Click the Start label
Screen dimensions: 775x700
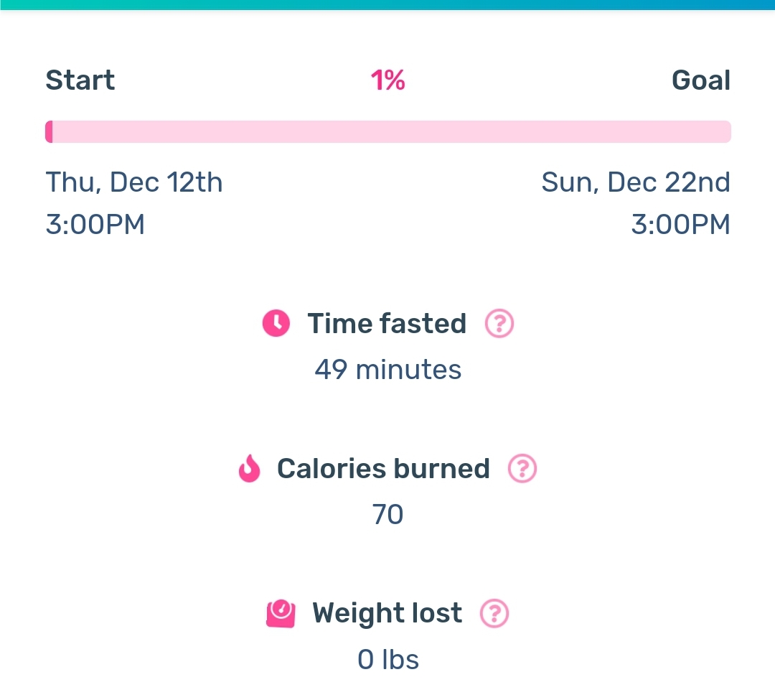coord(80,80)
